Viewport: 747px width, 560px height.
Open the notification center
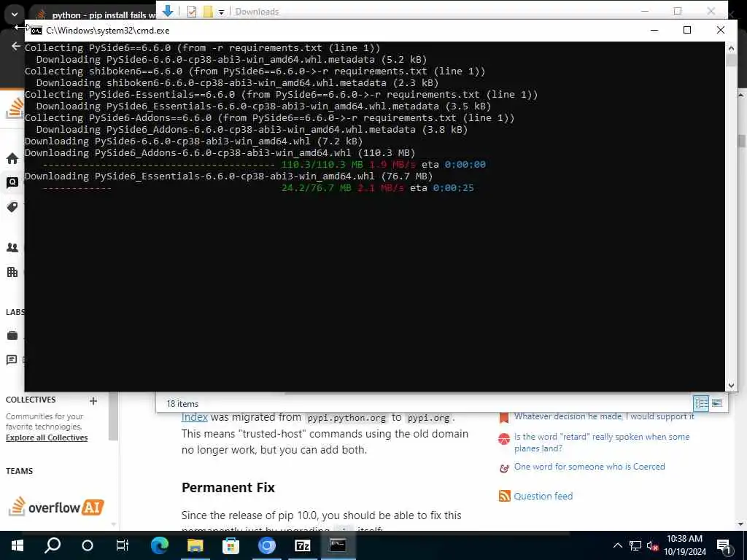pyautogui.click(x=724, y=545)
